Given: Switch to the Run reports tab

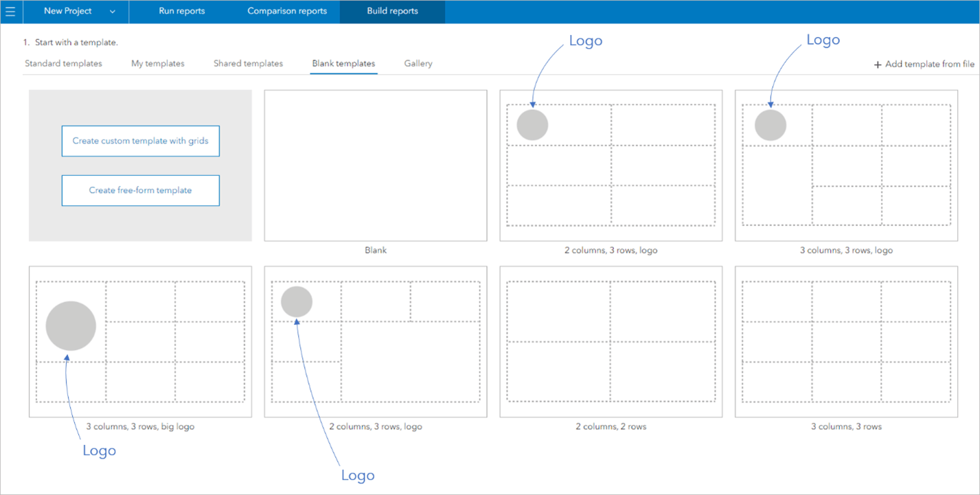Looking at the screenshot, I should click(x=181, y=11).
